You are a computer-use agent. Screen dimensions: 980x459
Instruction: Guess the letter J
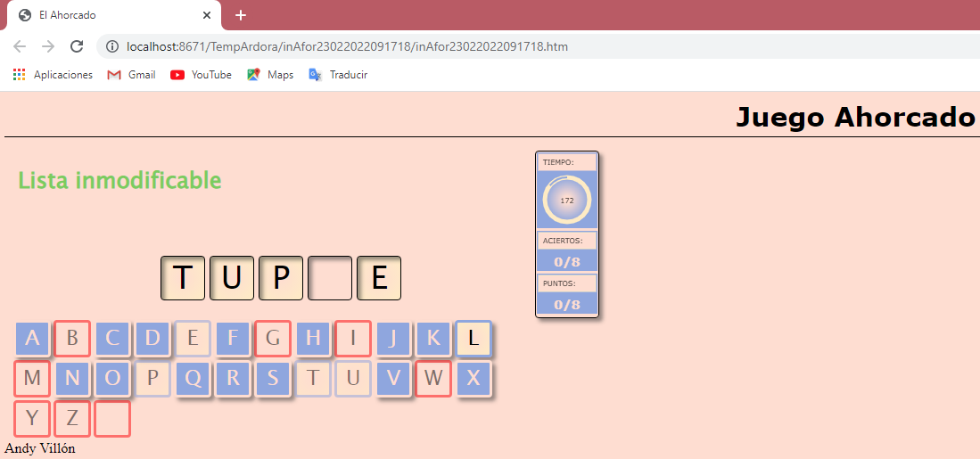(x=393, y=339)
